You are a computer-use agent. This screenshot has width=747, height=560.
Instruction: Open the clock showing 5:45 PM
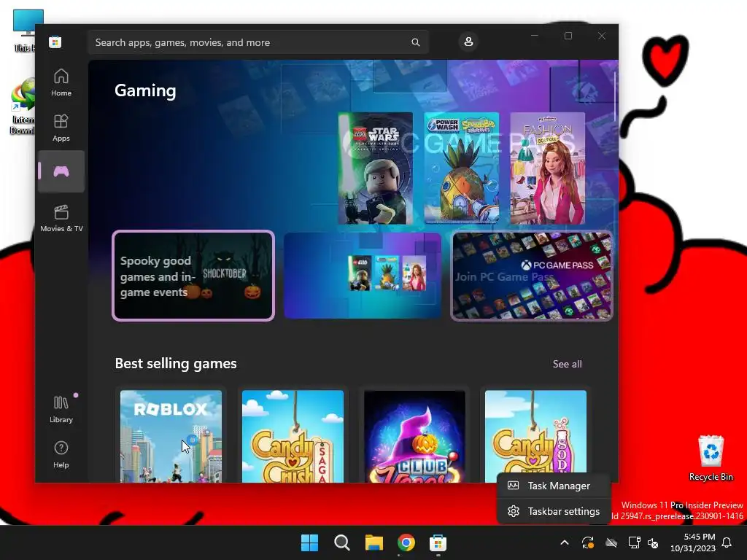tap(693, 542)
